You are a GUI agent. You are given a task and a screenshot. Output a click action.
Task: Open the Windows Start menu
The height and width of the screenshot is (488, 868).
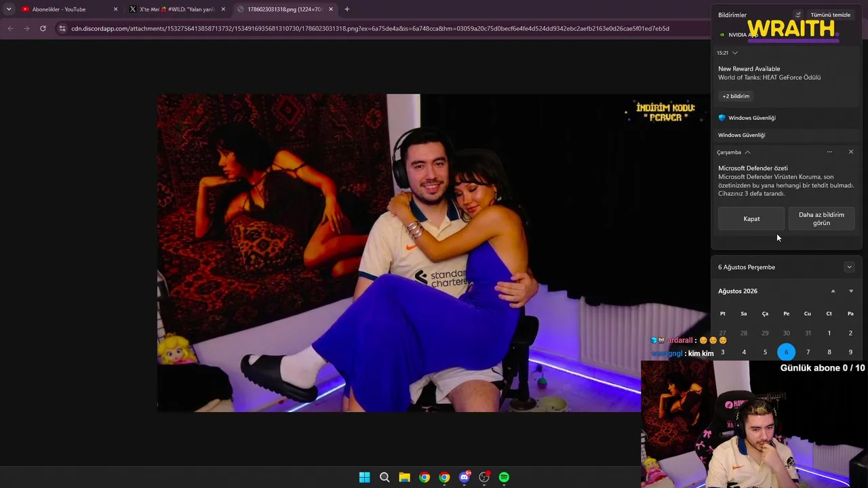tap(364, 477)
